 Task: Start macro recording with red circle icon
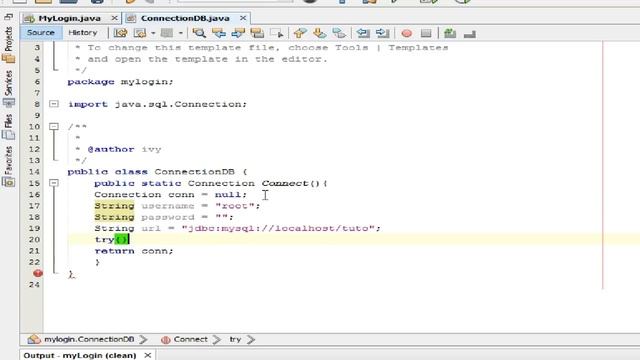coord(407,33)
